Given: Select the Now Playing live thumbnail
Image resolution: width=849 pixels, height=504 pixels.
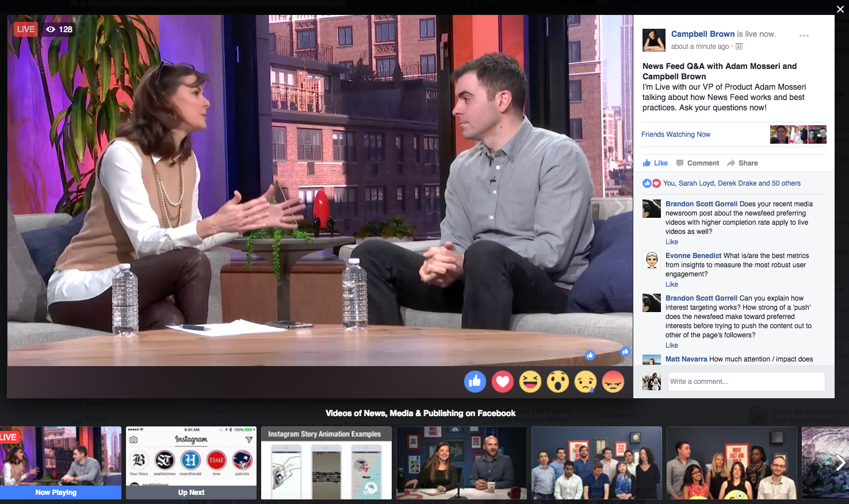Looking at the screenshot, I should tap(60, 463).
